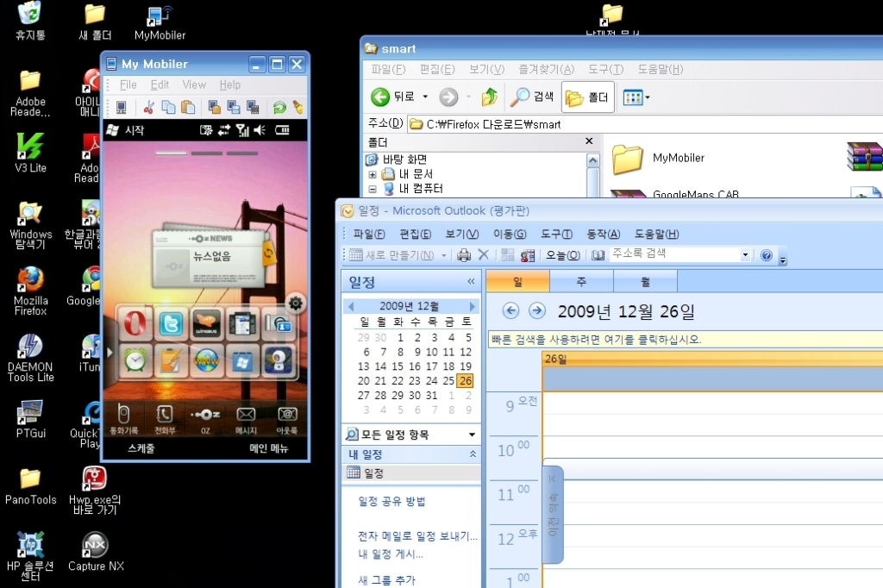
Task: Open the 모든 일정 항목 dropdown
Action: (472, 435)
